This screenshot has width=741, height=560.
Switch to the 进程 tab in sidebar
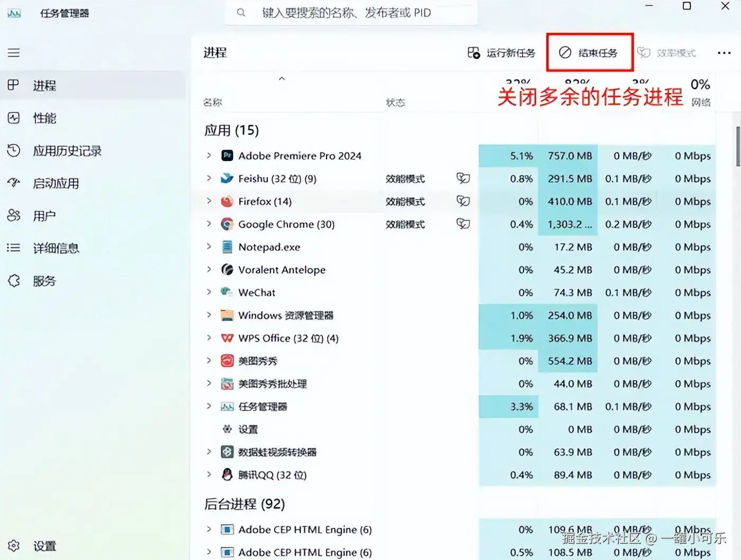[93, 85]
